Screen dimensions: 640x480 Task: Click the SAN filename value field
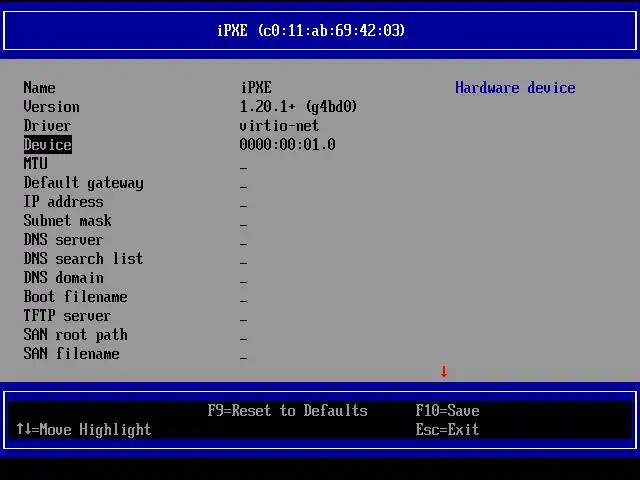[x=244, y=358]
